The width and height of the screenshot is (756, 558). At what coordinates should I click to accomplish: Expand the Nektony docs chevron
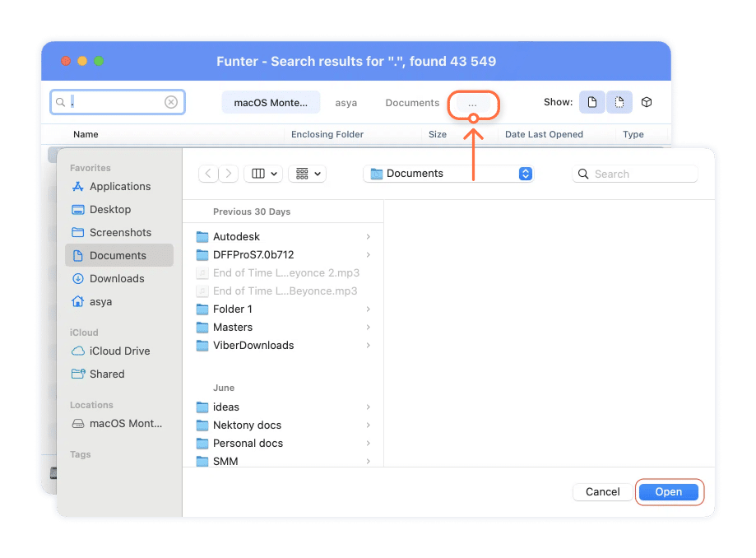coord(369,425)
